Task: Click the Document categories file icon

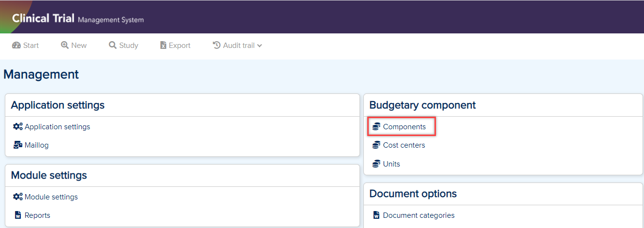Action: pos(376,215)
